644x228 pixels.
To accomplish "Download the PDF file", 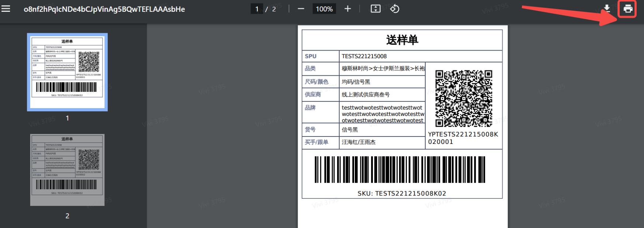I will point(607,8).
